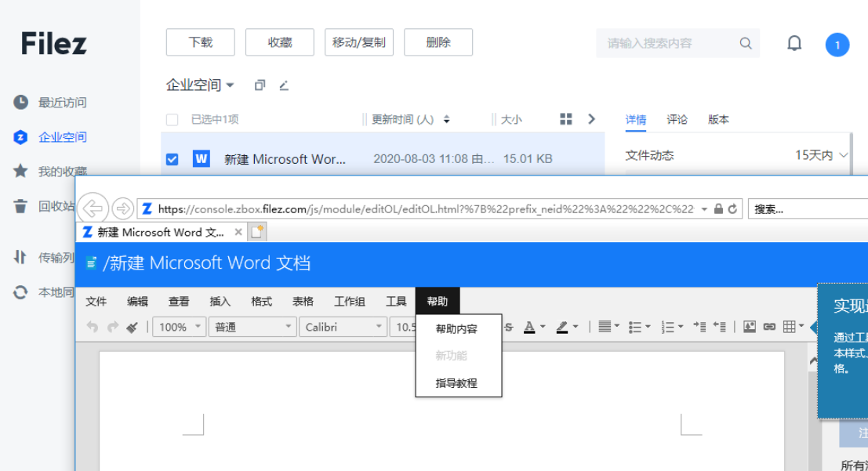
Task: Open the 插入 menu in the editor
Action: (220, 301)
